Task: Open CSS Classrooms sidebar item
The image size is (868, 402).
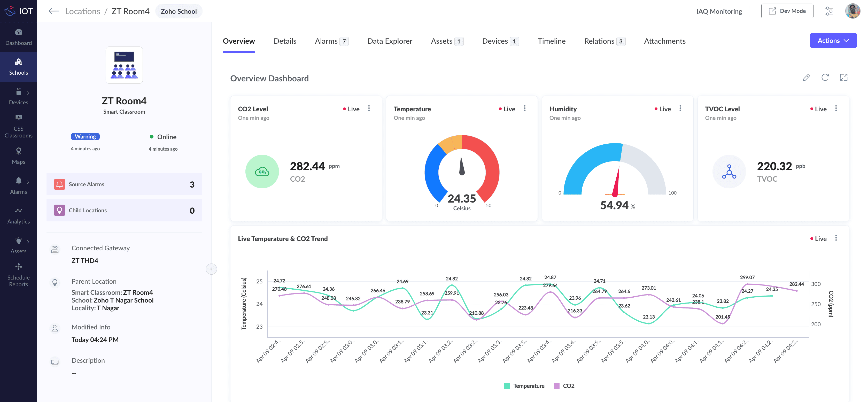Action: [x=19, y=126]
